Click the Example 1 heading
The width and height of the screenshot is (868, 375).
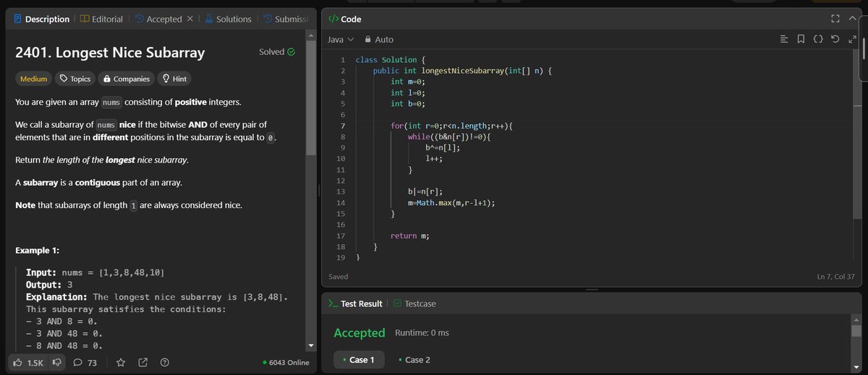pos(36,250)
